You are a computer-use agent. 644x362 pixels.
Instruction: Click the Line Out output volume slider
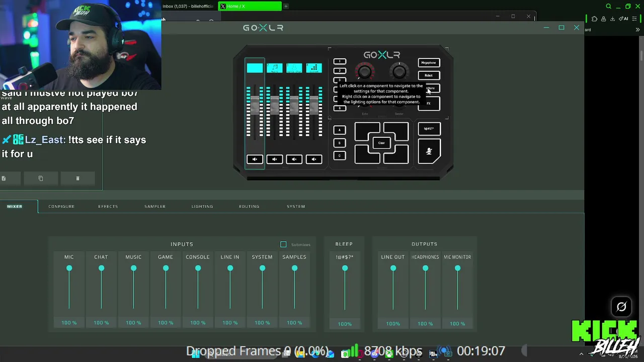coord(393,288)
